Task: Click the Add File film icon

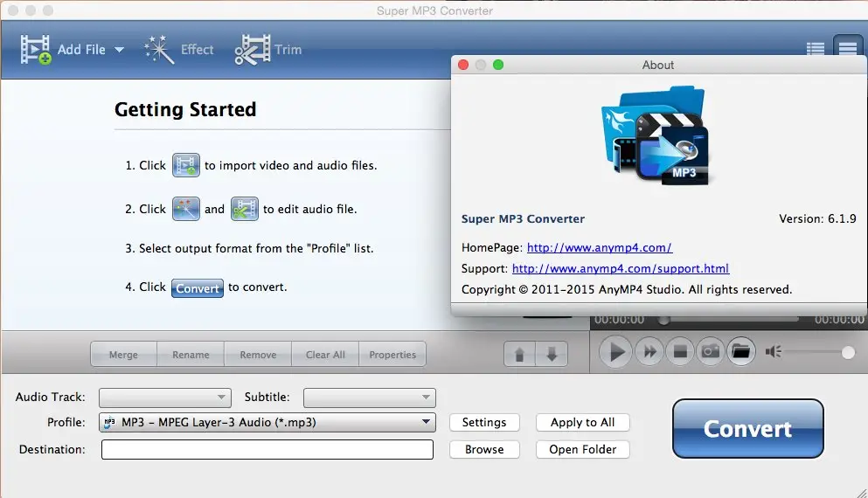Action: [x=36, y=49]
